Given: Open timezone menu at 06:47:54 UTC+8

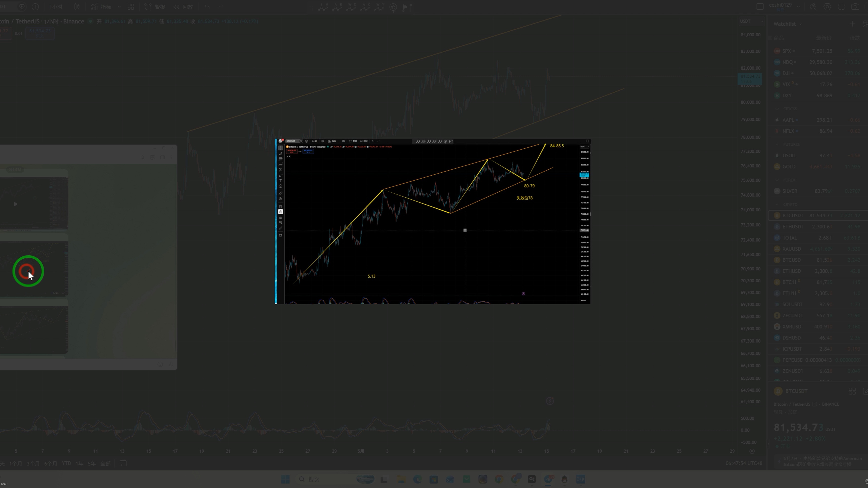Looking at the screenshot, I should [x=744, y=463].
